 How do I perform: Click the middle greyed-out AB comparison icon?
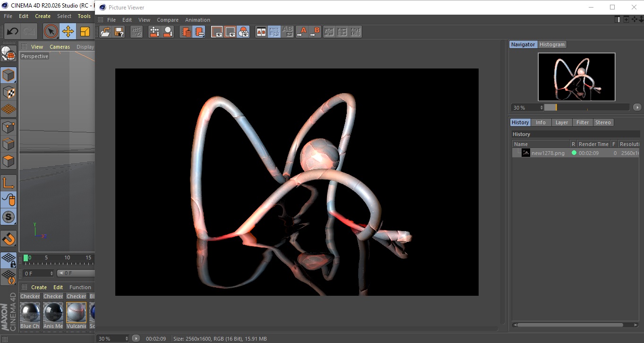click(343, 32)
